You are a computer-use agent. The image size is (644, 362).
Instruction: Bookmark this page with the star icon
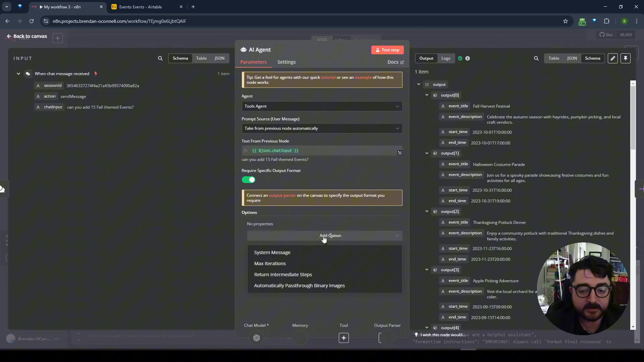566,21
